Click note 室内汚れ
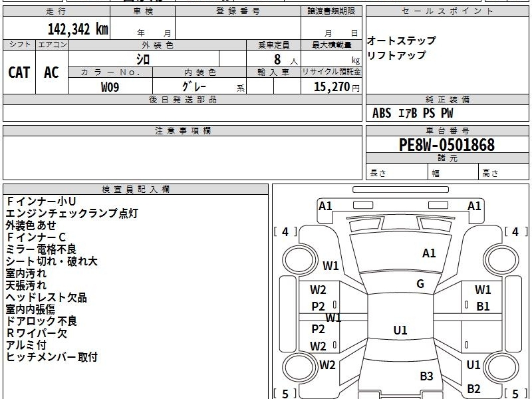 26,273
